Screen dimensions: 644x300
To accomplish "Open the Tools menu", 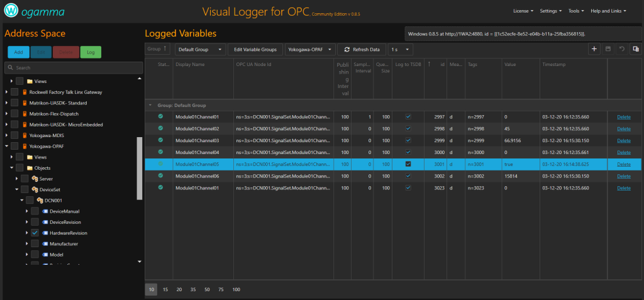I will point(576,11).
